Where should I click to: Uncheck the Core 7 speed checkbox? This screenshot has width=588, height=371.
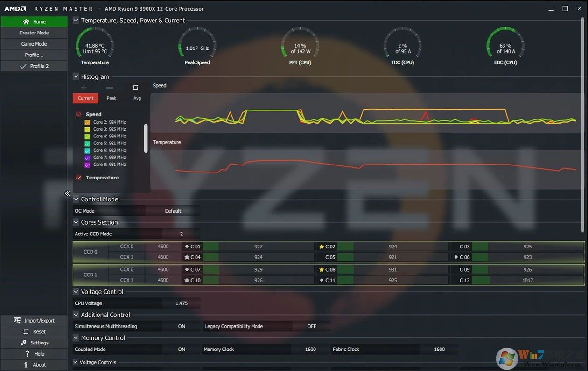tap(87, 157)
